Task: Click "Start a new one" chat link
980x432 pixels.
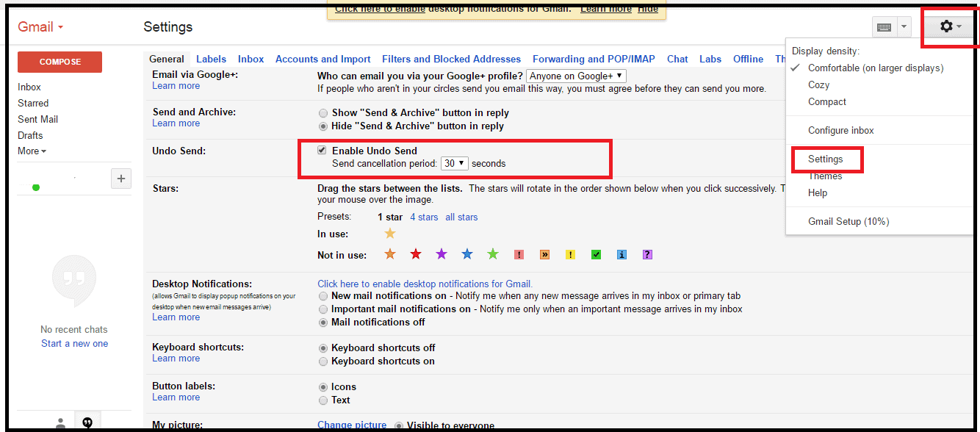Action: point(74,343)
